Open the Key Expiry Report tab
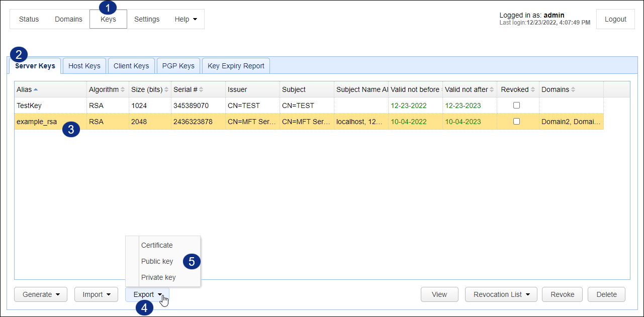Screen dimensions: 644x317 coord(235,65)
